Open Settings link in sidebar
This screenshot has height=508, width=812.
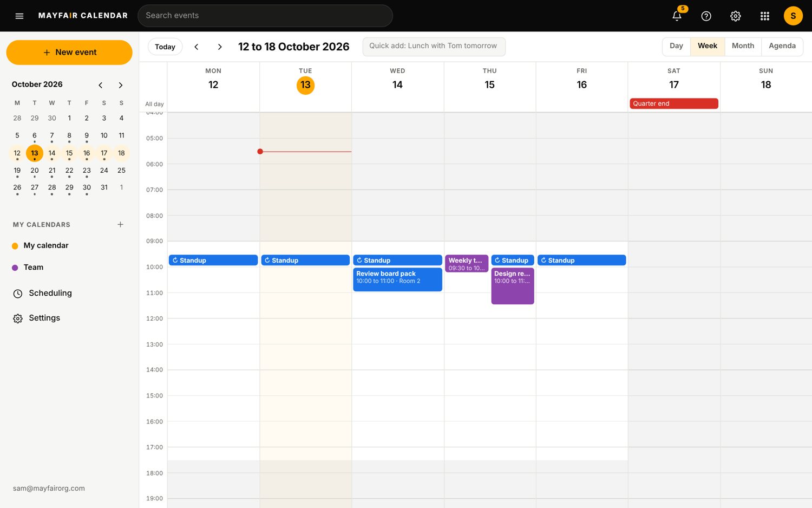tap(44, 318)
